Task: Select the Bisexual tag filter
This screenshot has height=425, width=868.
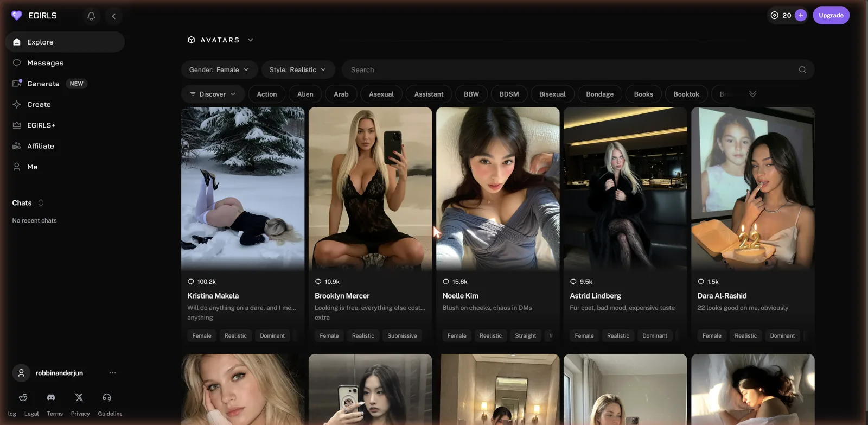Action: tap(552, 94)
